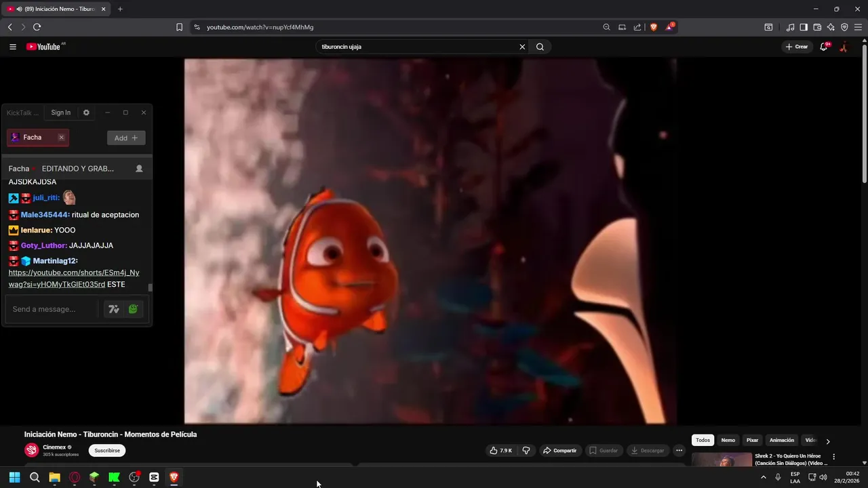Close the Iniciación Nemo browser tab
868x488 pixels.
click(x=104, y=9)
